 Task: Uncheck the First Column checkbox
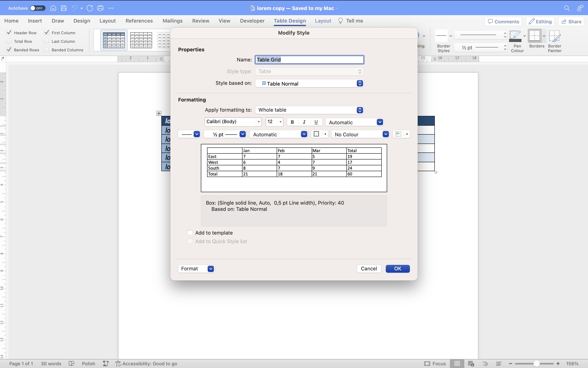point(46,33)
